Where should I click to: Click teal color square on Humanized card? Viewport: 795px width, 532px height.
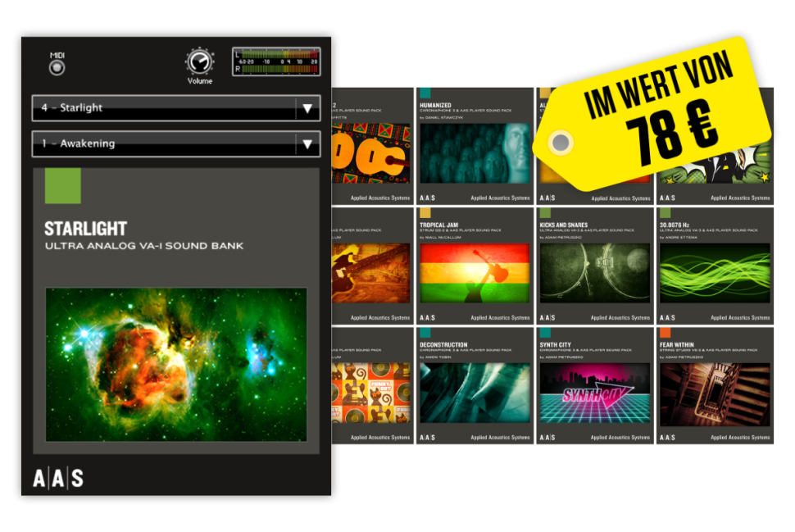425,93
